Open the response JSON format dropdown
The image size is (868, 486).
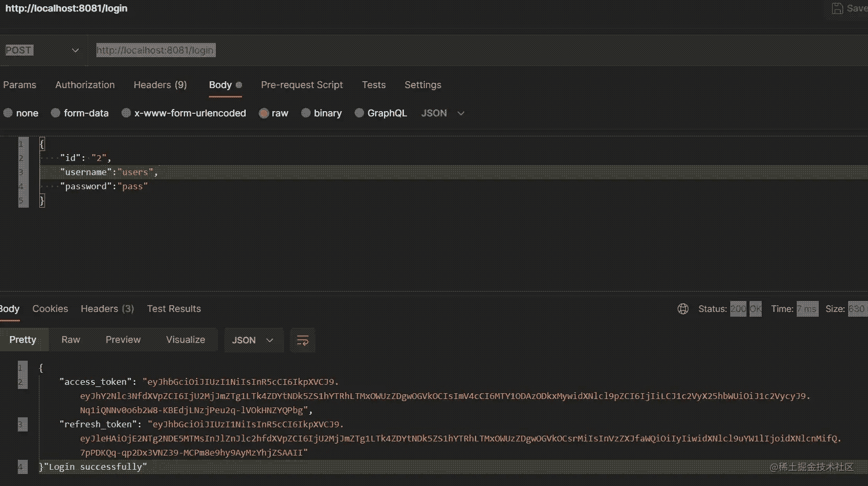pyautogui.click(x=253, y=340)
